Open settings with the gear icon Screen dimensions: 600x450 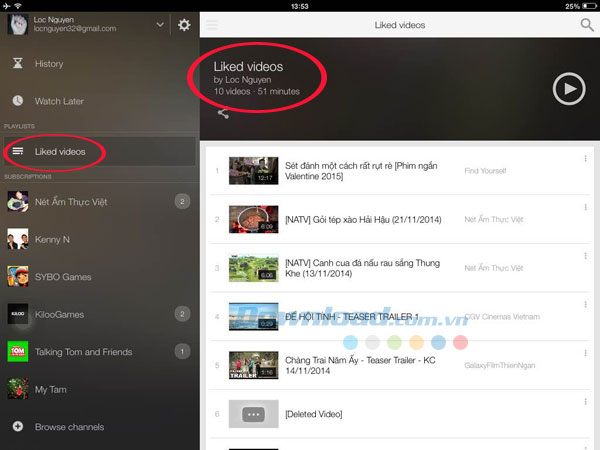[x=184, y=25]
